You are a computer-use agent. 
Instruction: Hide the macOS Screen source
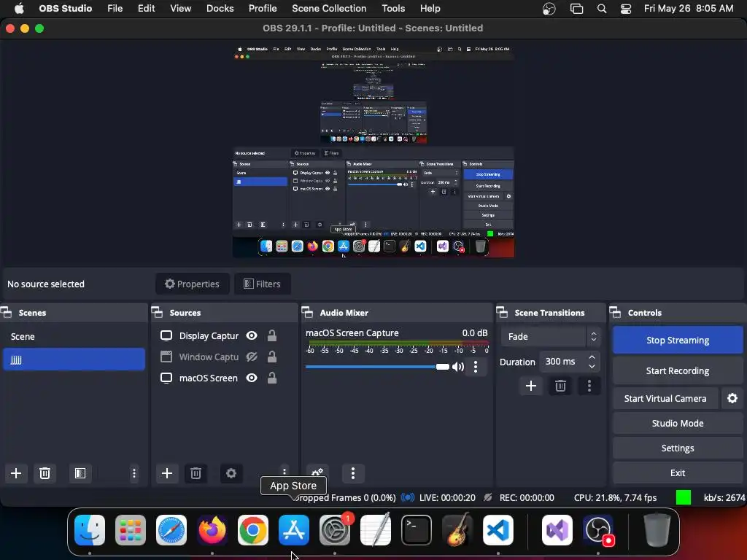coord(252,378)
